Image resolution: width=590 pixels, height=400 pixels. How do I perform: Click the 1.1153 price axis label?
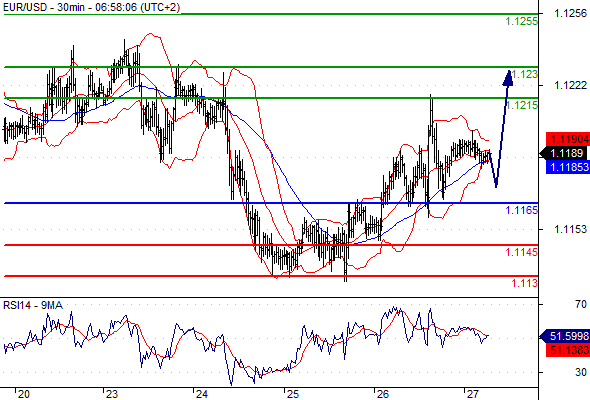570,229
